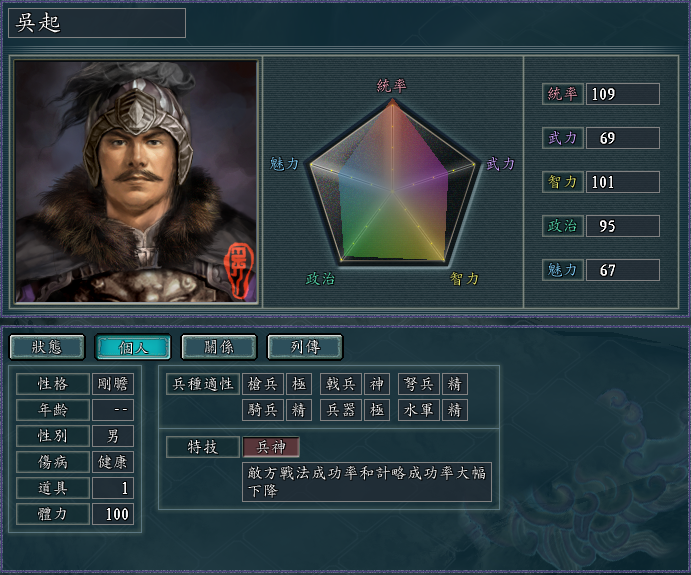Click the 戟兵 aptitude rank 神

377,384
